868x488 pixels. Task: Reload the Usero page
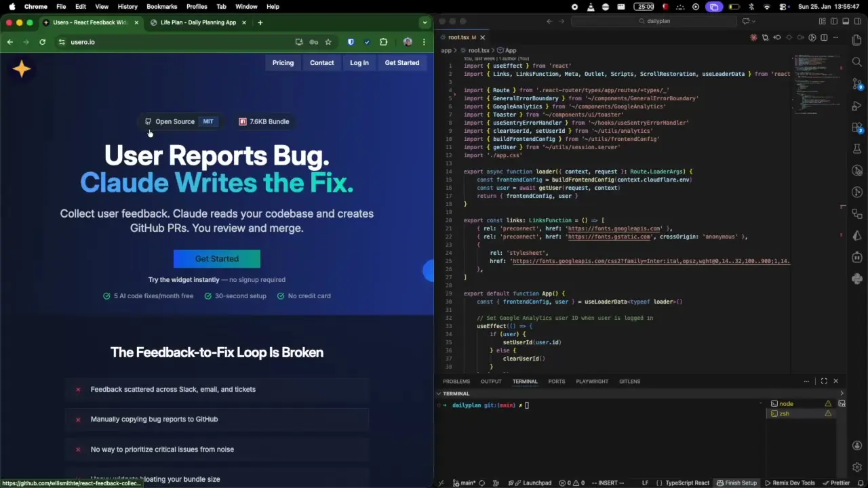(x=42, y=42)
